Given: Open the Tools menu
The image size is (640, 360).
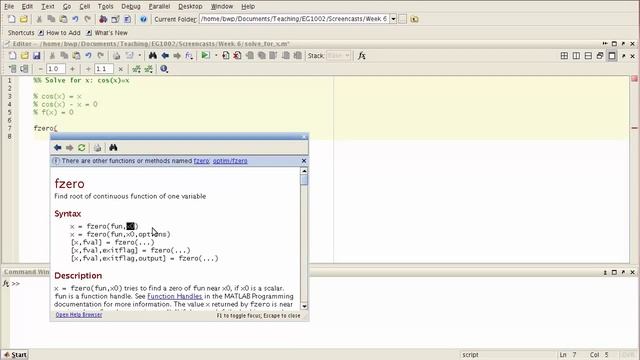Looking at the screenshot, I should (x=106, y=7).
